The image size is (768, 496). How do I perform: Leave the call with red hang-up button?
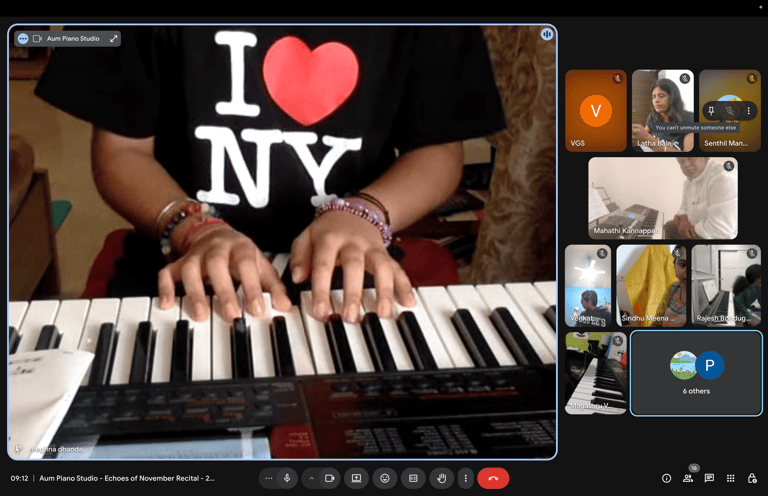[x=493, y=478]
